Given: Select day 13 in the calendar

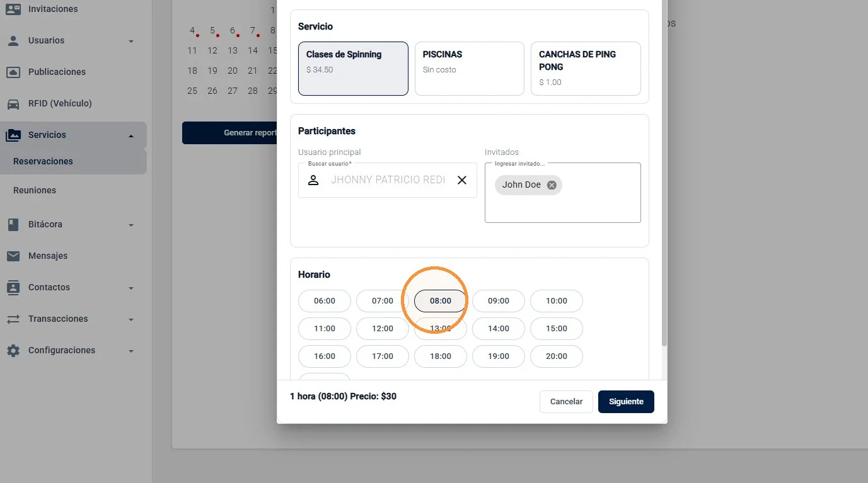Looking at the screenshot, I should 233,50.
